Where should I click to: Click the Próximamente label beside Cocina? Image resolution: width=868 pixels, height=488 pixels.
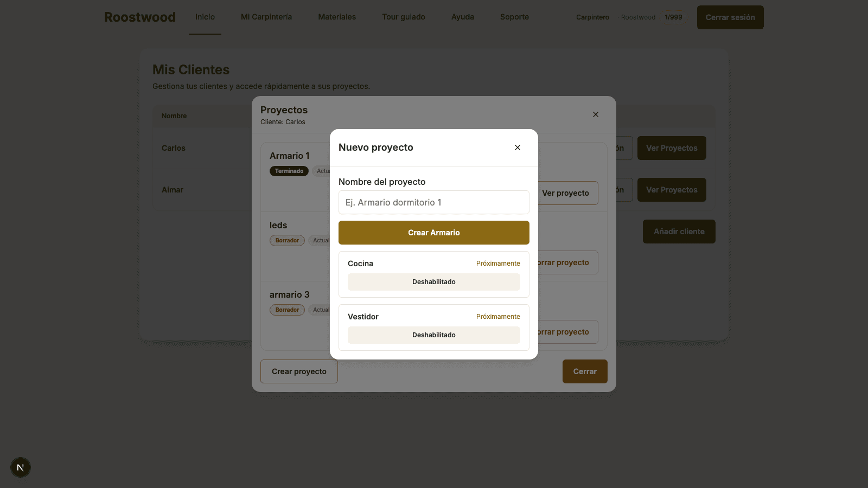click(x=498, y=264)
